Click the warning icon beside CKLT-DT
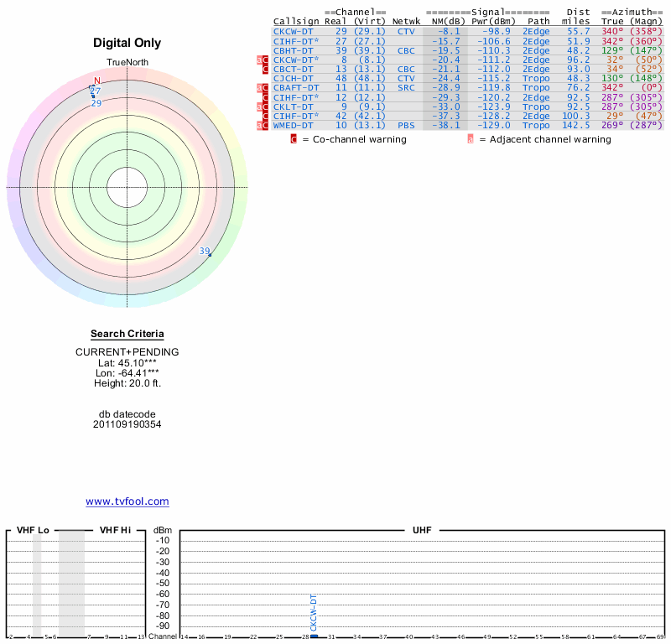671x644 pixels. click(263, 106)
